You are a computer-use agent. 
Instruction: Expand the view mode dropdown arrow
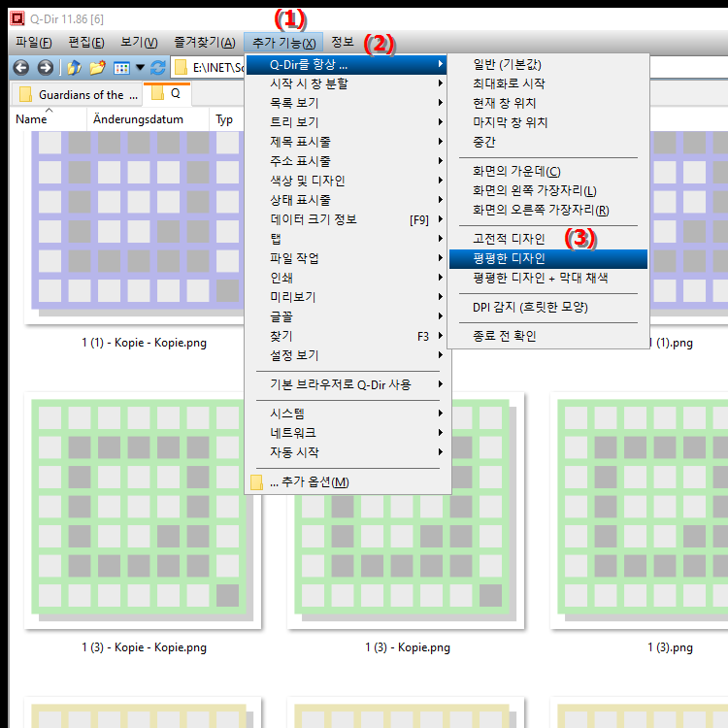(140, 68)
